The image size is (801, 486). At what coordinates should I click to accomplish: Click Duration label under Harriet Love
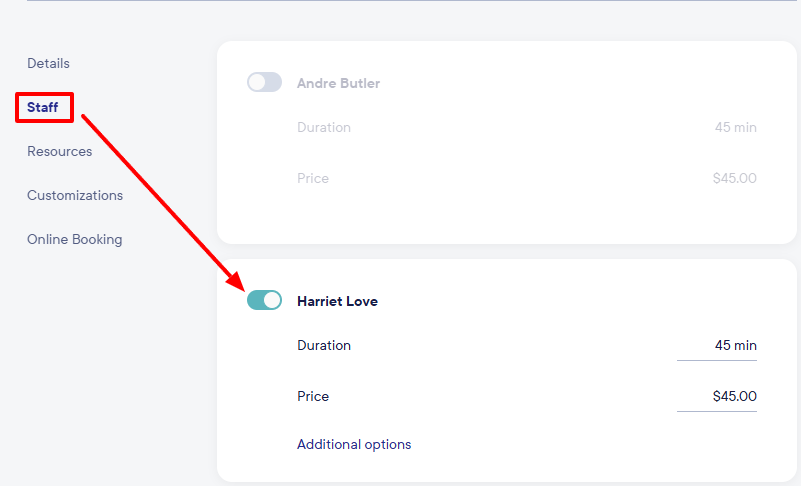(x=324, y=345)
